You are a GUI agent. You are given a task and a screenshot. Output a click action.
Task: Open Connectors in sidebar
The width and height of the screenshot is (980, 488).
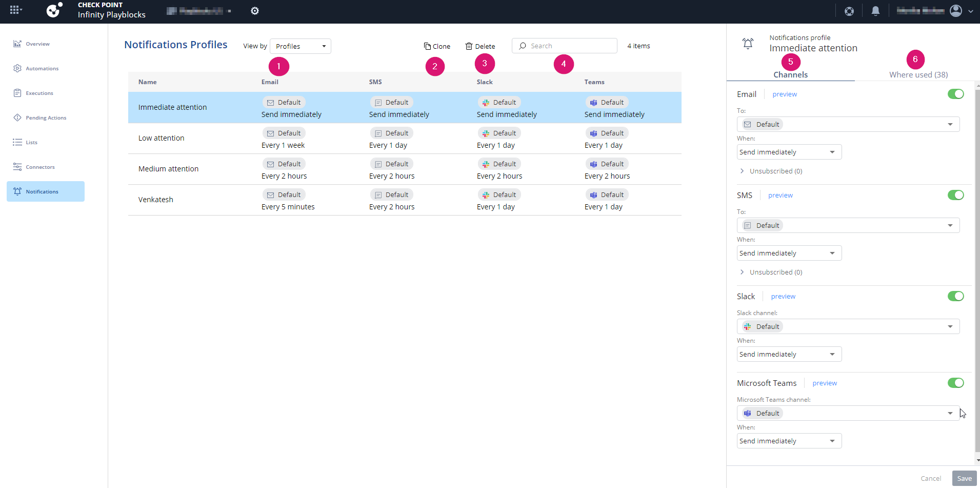point(40,167)
